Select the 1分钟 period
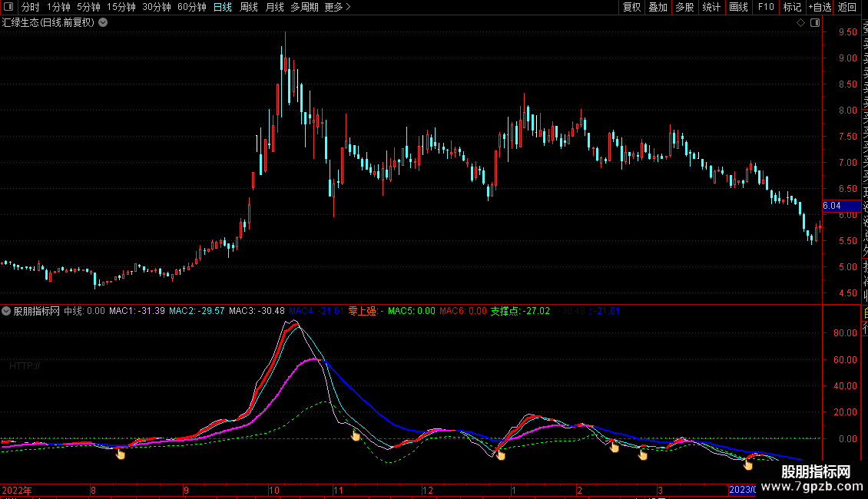Viewport: 868px width, 499px height. pos(58,7)
